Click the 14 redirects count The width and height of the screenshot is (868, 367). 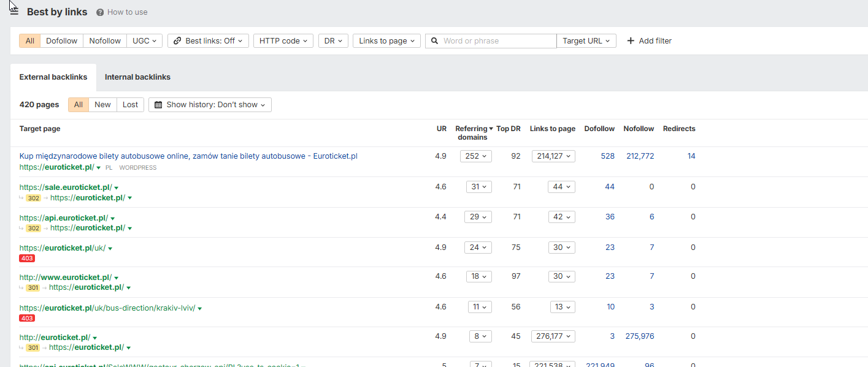pyautogui.click(x=691, y=156)
